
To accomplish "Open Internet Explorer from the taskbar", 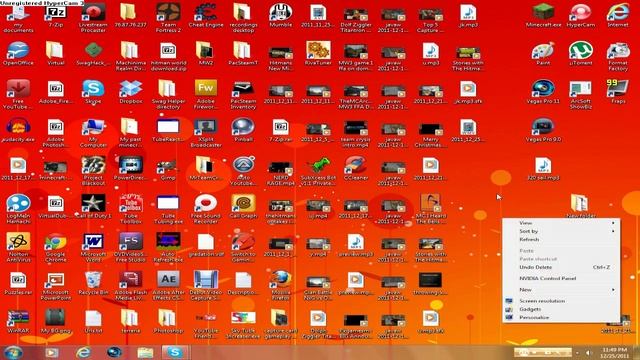I will pos(83,352).
